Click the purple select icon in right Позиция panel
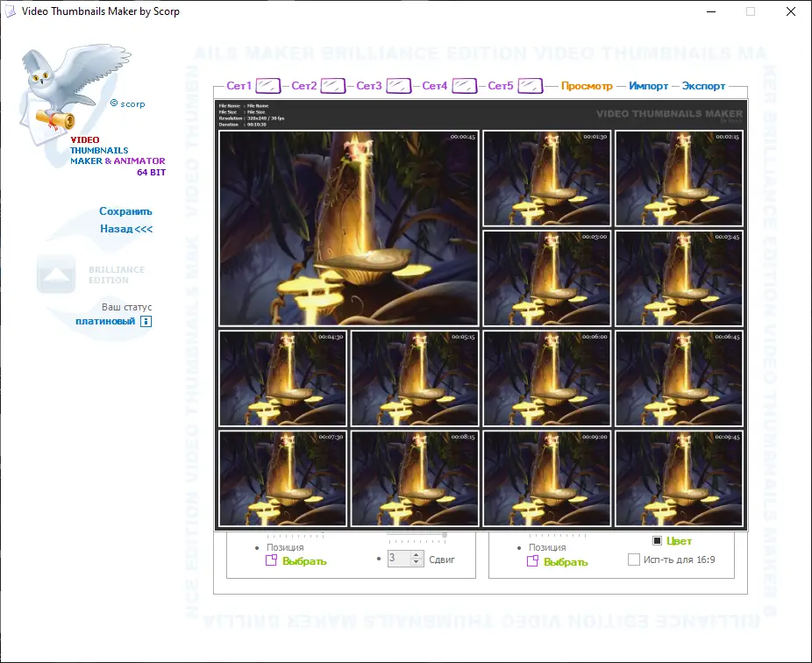This screenshot has height=663, width=812. [x=532, y=561]
